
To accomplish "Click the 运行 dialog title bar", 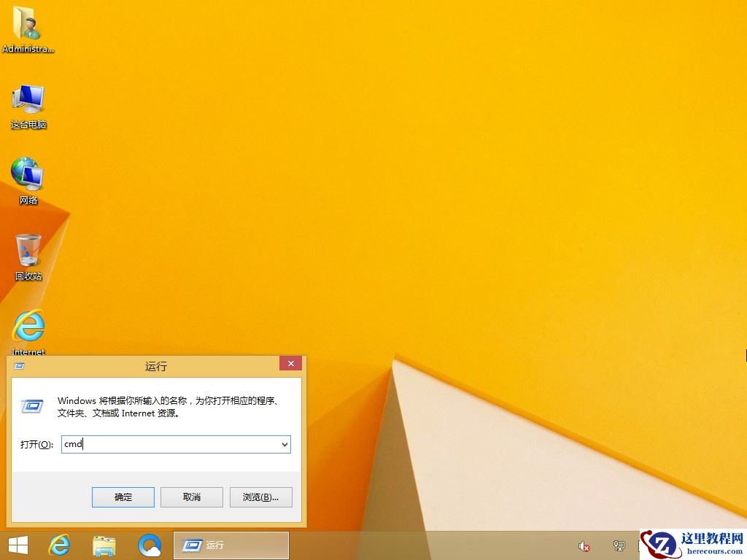I will (x=155, y=365).
